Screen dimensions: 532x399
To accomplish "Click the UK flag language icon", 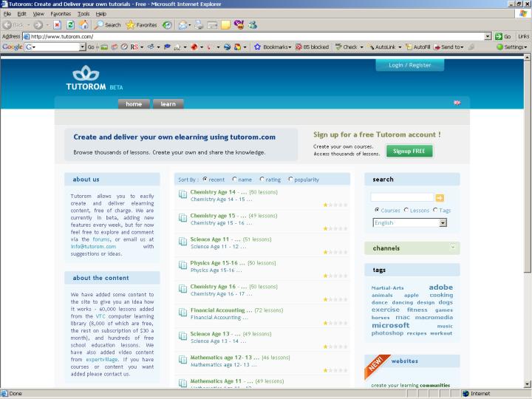I will tap(457, 103).
